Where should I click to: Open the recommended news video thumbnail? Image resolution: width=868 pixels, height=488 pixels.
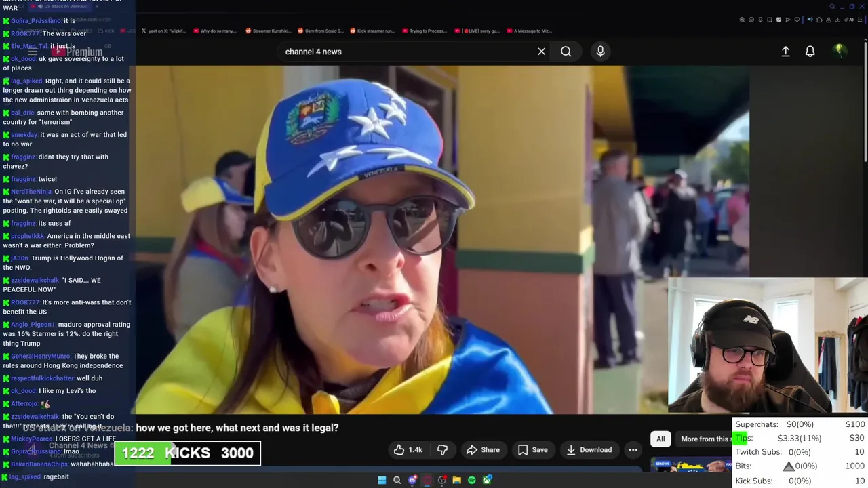click(x=690, y=466)
